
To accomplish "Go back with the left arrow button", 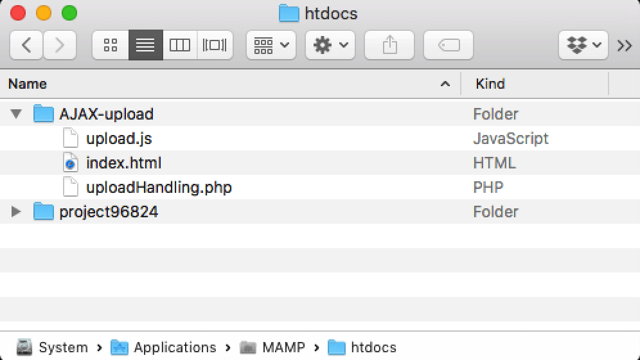I will coord(26,45).
